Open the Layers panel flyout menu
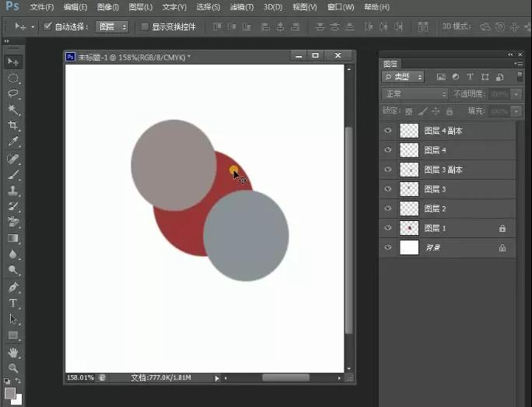Image resolution: width=532 pixels, height=407 pixels. (x=518, y=64)
